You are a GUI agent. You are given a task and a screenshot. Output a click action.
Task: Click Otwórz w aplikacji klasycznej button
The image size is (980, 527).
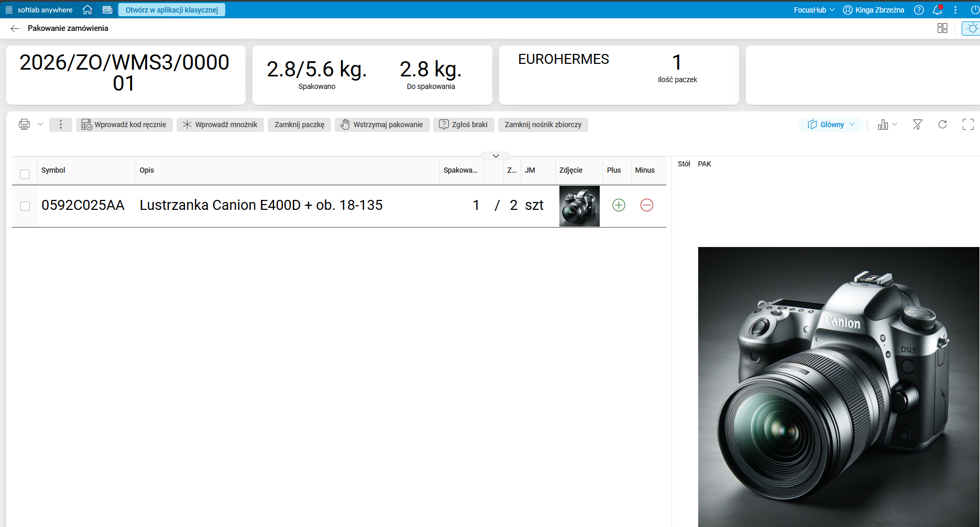tap(172, 10)
